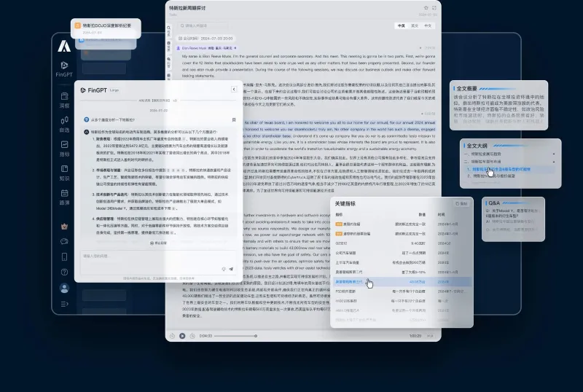The height and width of the screenshot is (392, 583).
Task: Click the meeting time label 2024-07-03 20:00
Action: point(206,39)
